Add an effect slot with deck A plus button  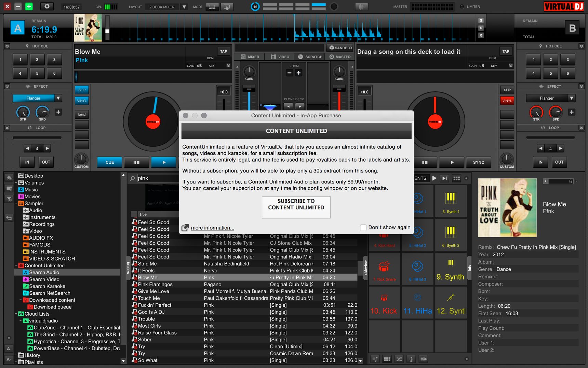pyautogui.click(x=58, y=112)
